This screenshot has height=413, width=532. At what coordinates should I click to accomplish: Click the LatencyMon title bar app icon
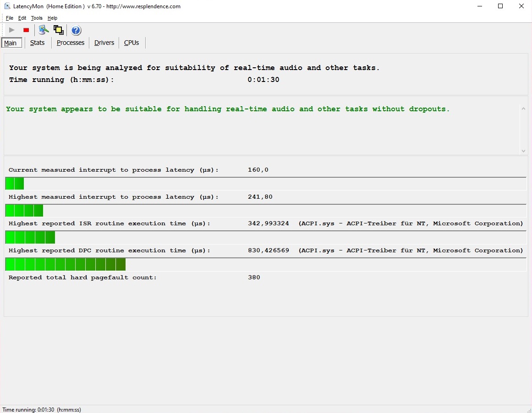click(7, 6)
